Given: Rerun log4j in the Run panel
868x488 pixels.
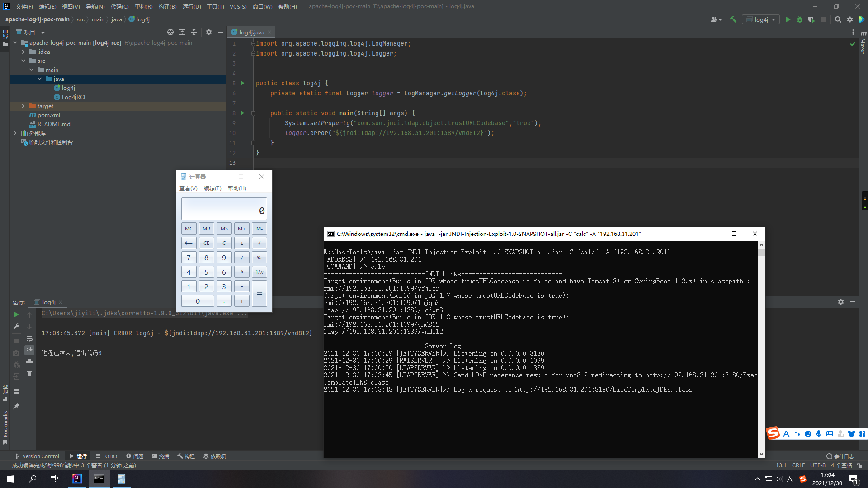Looking at the screenshot, I should coord(16,314).
